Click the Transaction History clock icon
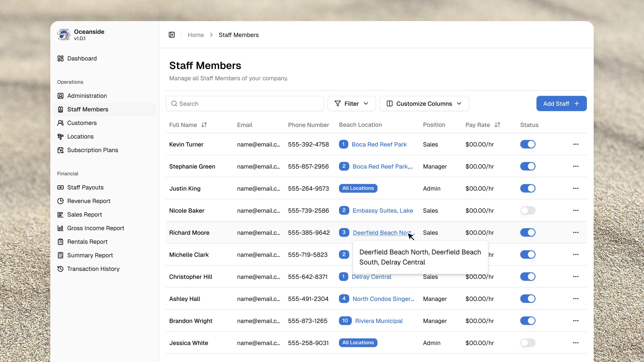644x362 pixels. click(60, 269)
